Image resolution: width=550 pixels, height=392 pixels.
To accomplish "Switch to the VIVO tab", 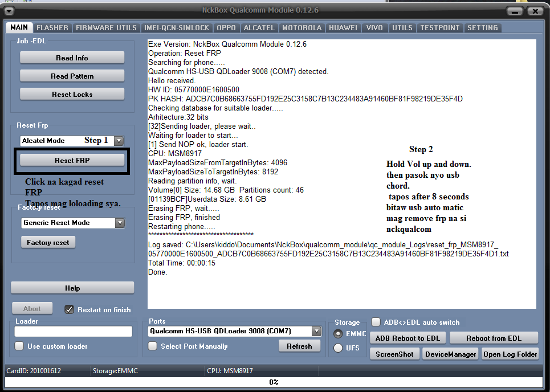I will pyautogui.click(x=374, y=28).
